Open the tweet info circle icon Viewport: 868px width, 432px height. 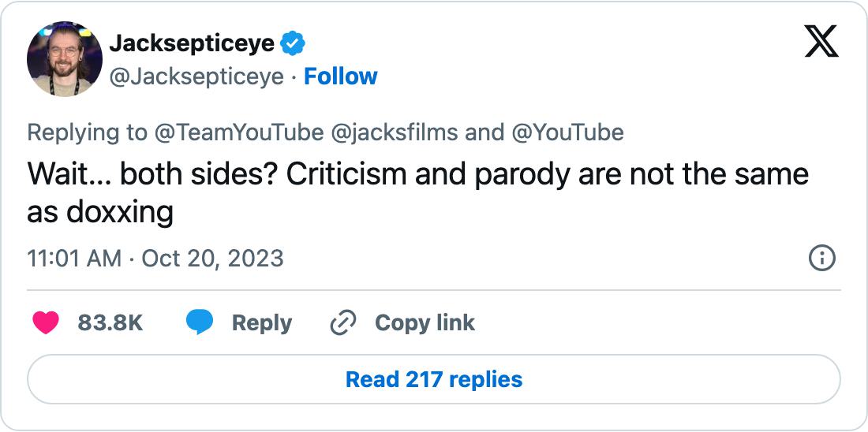(822, 258)
